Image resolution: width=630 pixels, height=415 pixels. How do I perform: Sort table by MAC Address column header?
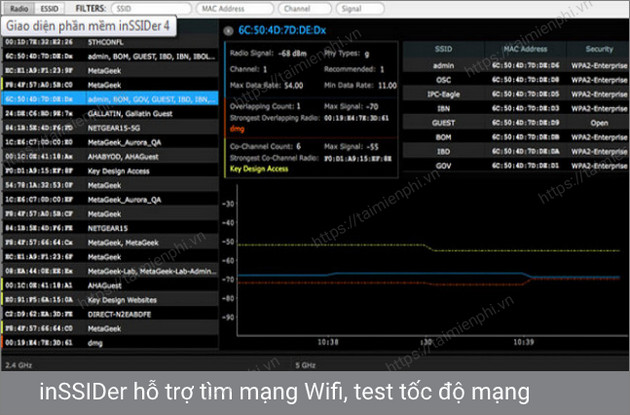click(x=519, y=47)
